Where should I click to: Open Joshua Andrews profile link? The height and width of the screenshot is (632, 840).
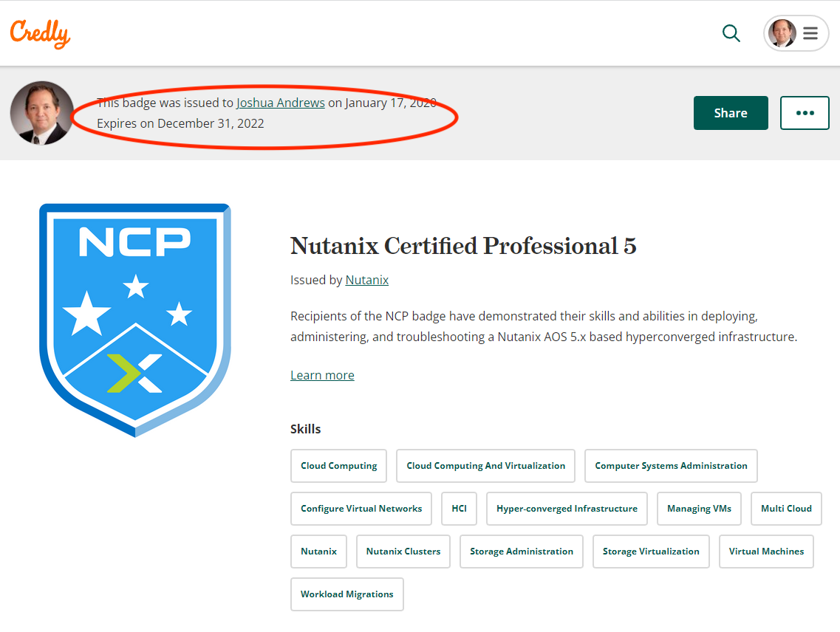(x=281, y=103)
